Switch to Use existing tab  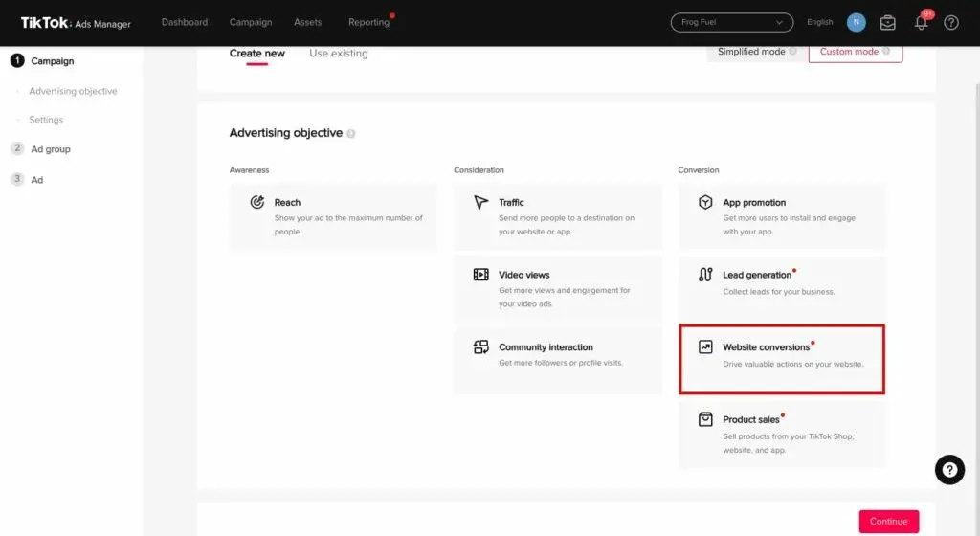(x=338, y=54)
